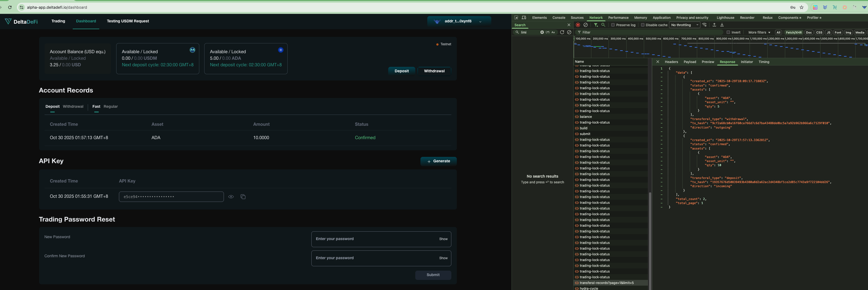
Task: Click the export HAR download icon
Action: (722, 25)
